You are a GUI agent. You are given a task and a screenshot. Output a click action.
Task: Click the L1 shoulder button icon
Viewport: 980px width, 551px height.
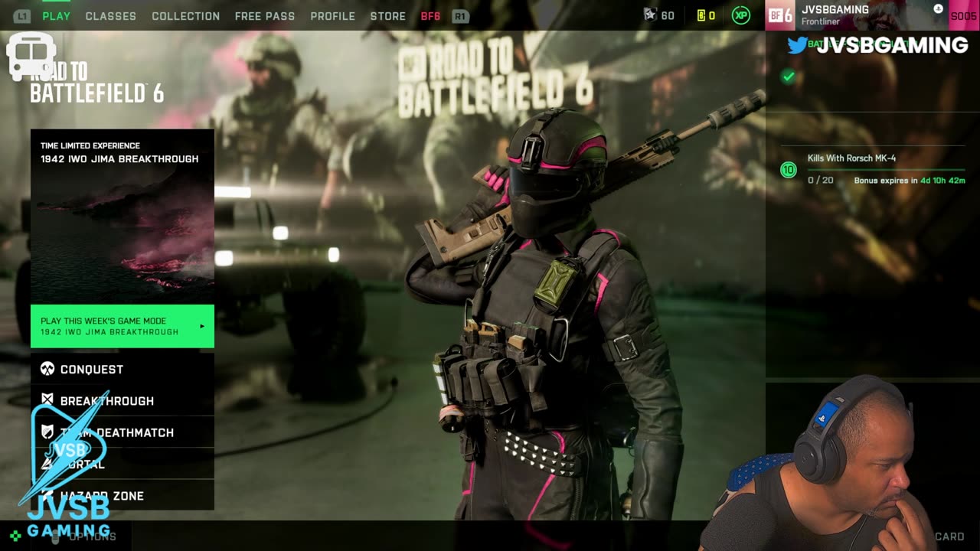22,16
